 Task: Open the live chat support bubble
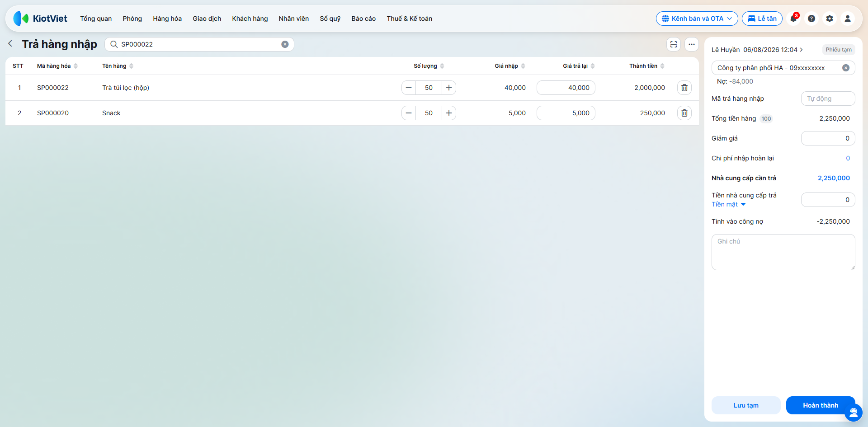[854, 412]
